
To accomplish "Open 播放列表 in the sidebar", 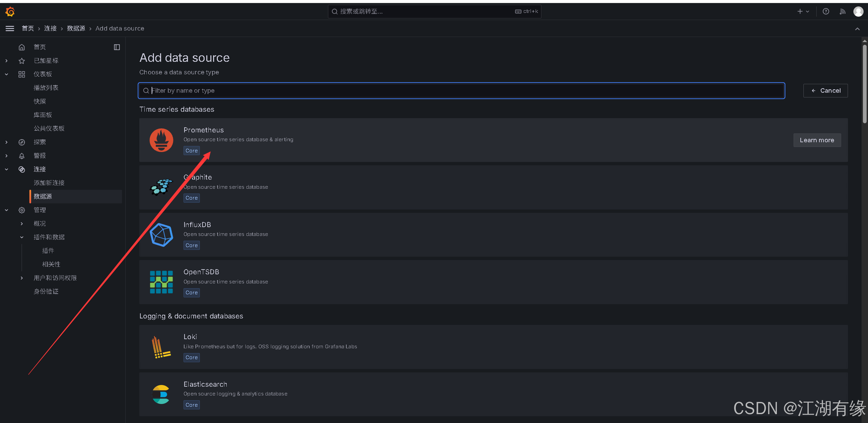I will 46,88.
